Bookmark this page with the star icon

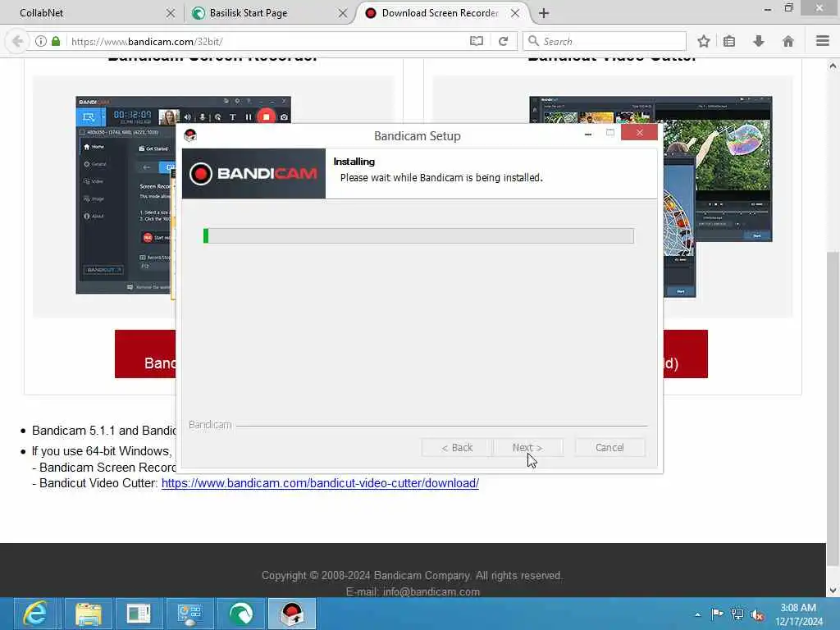704,41
